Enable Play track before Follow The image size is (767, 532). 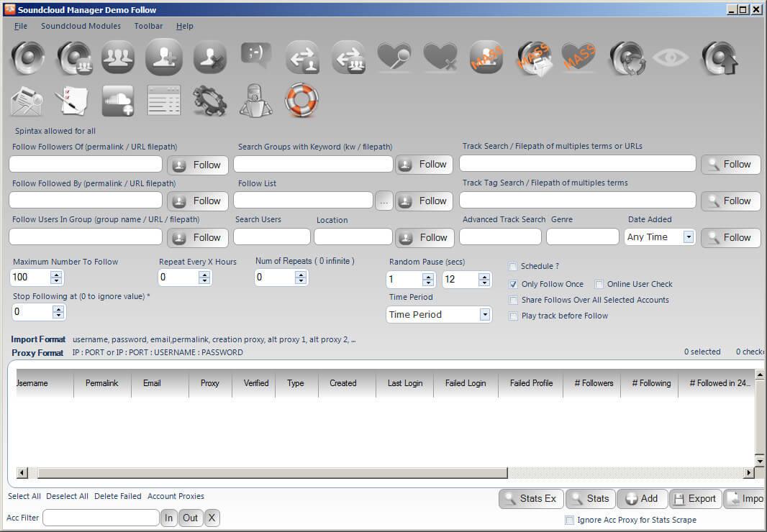click(x=513, y=316)
